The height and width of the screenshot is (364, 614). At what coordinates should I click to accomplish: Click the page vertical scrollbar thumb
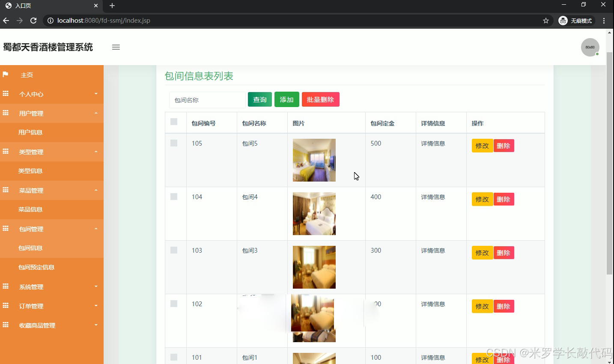(610, 163)
